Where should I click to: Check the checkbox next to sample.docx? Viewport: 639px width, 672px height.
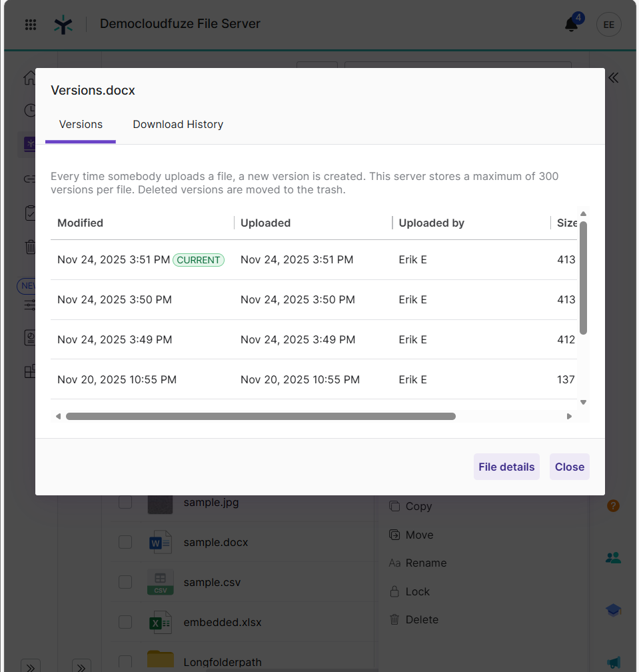125,542
